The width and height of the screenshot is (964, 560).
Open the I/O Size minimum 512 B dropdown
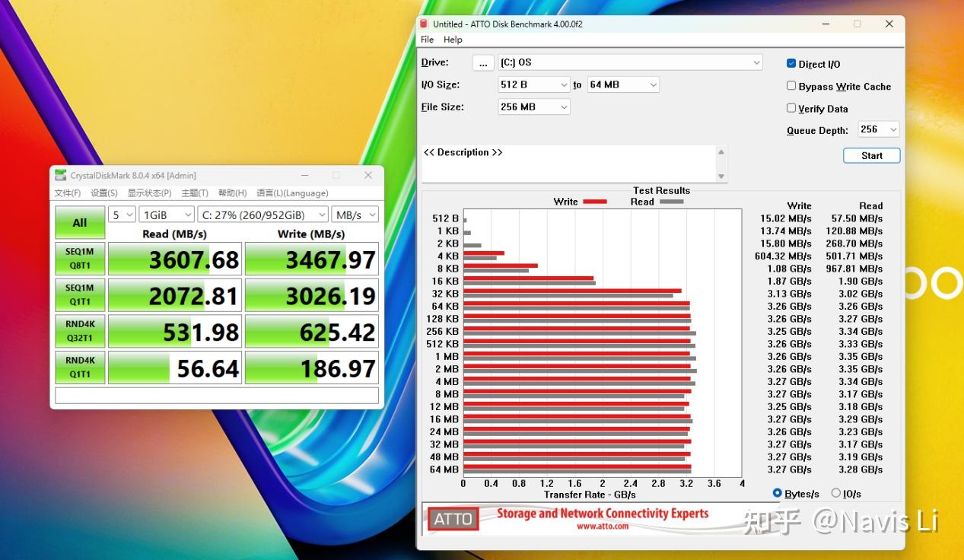click(534, 84)
